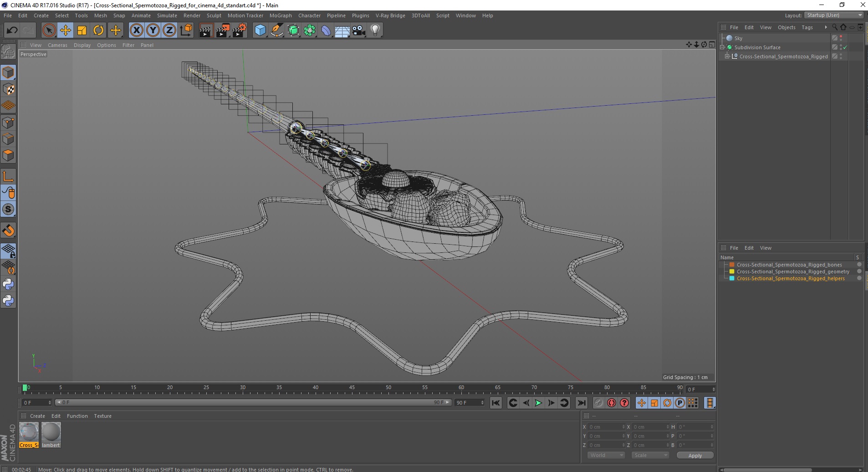This screenshot has height=472, width=868.
Task: Open the V-Ray Bridge menu
Action: 390,15
